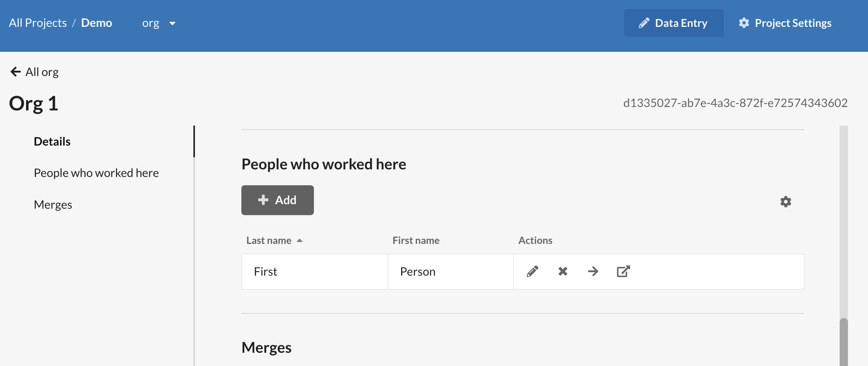Click the gear icon in Project Settings

click(x=744, y=23)
